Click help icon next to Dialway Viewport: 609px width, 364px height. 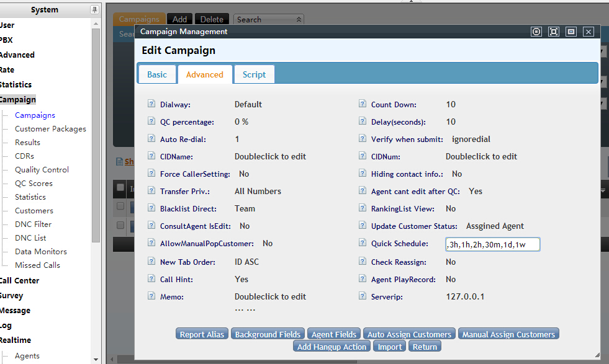click(x=151, y=104)
